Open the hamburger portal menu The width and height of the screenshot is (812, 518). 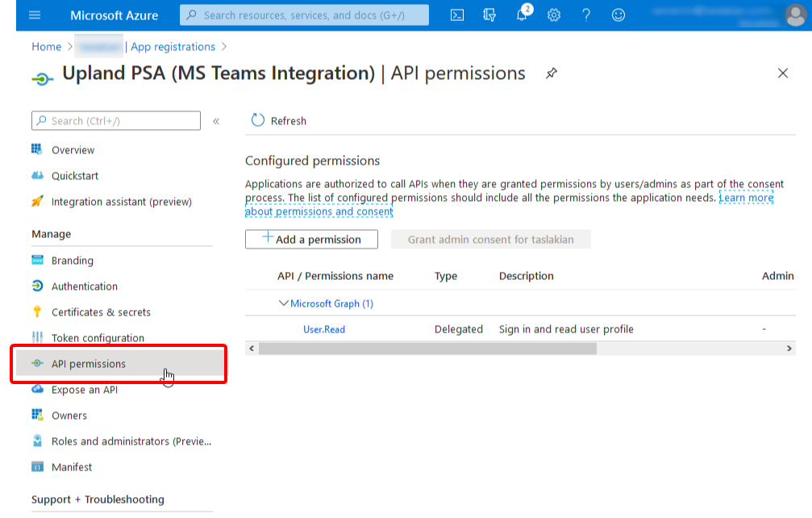(x=35, y=15)
